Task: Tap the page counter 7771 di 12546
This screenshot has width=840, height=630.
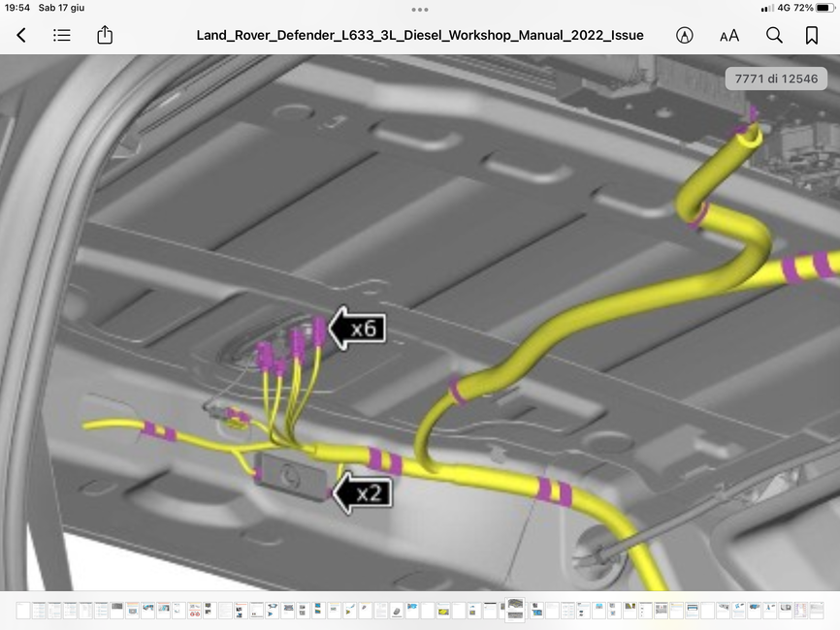Action: pyautogui.click(x=776, y=79)
